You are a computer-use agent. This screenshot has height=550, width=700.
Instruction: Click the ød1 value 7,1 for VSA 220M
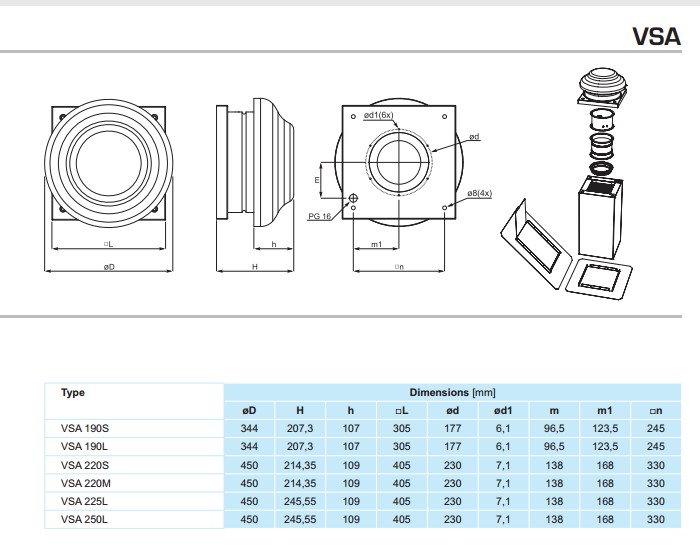tap(503, 483)
